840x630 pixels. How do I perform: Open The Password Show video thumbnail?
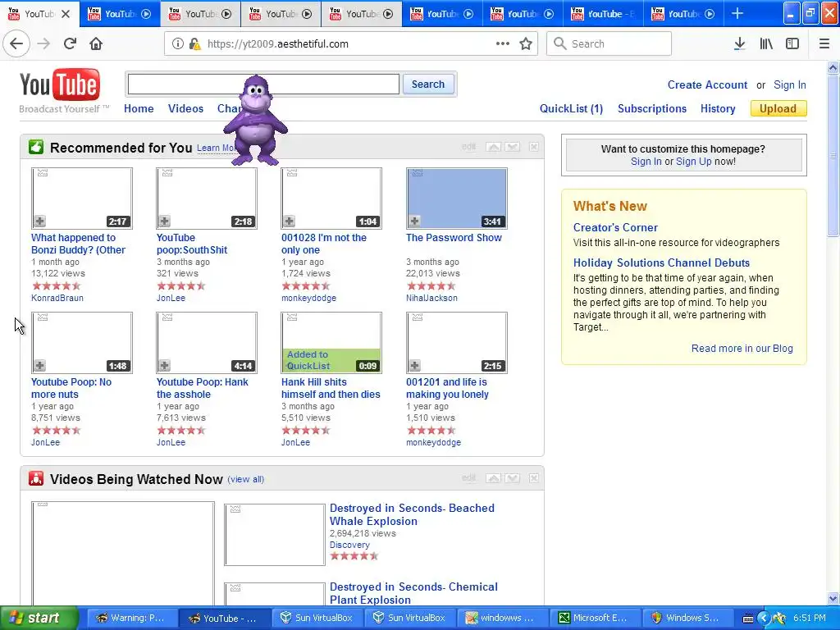(x=456, y=199)
